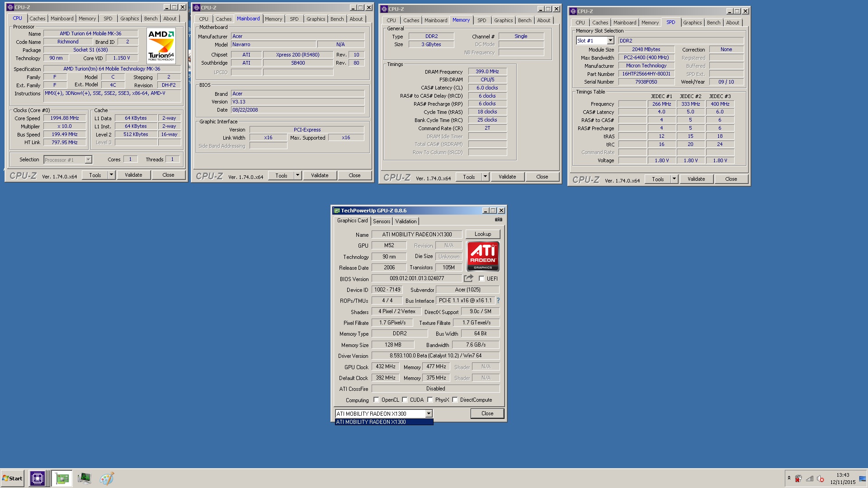Open the monitor-chart taskbar icon
The width and height of the screenshot is (868, 488).
tap(84, 478)
